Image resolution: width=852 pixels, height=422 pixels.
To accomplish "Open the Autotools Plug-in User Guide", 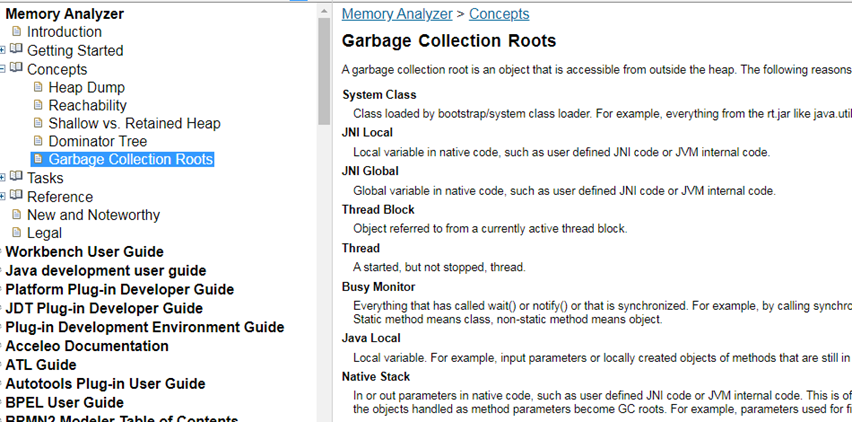I will 105,384.
